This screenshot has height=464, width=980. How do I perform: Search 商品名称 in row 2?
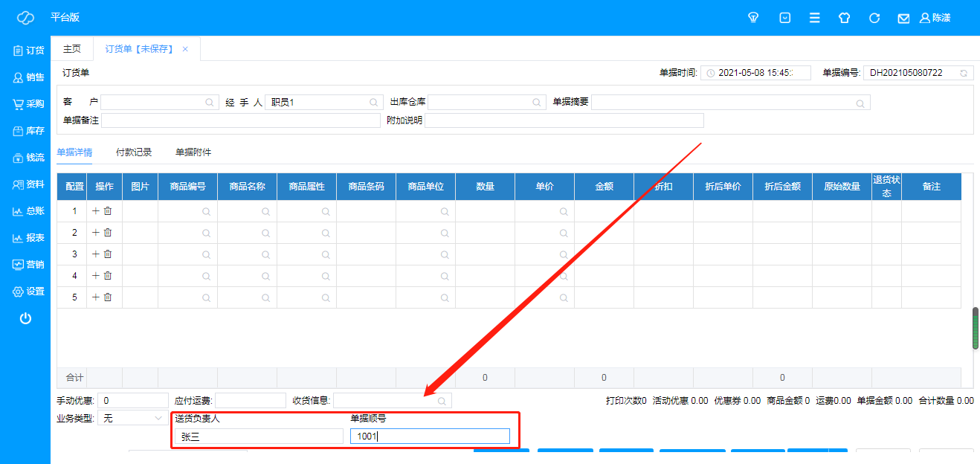click(266, 233)
